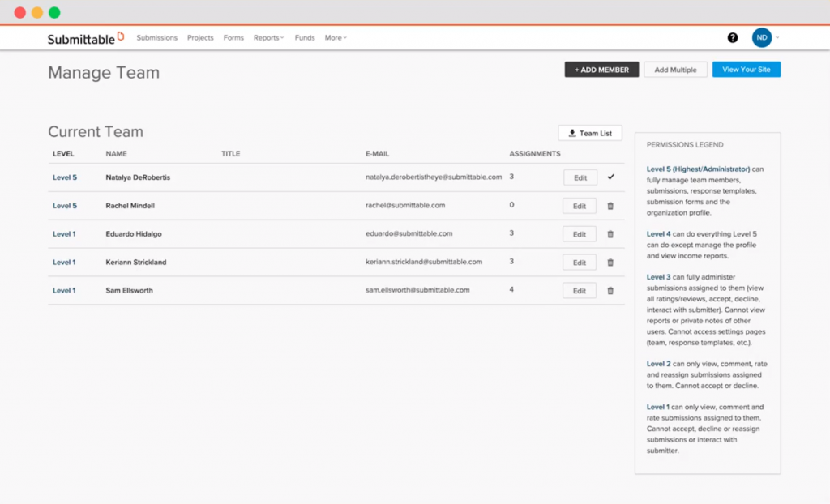Delete team member Rachel Mindell
The image size is (830, 504).
click(x=610, y=205)
